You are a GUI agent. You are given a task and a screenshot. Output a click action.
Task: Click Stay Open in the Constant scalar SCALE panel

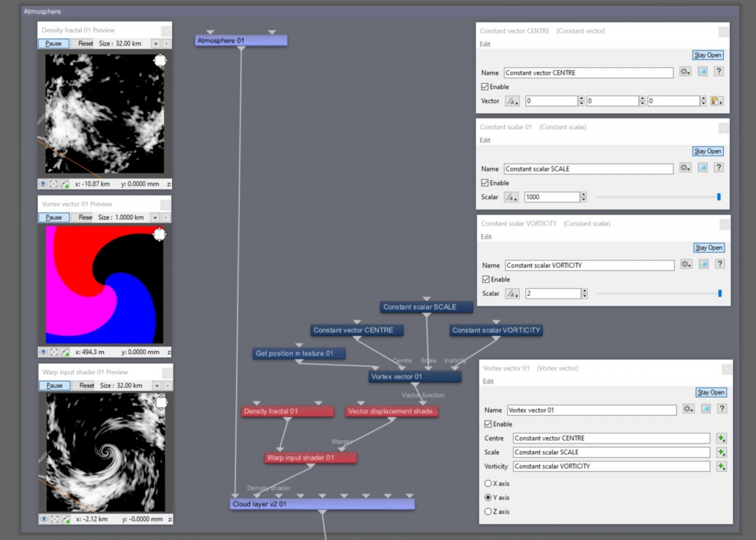coord(708,151)
